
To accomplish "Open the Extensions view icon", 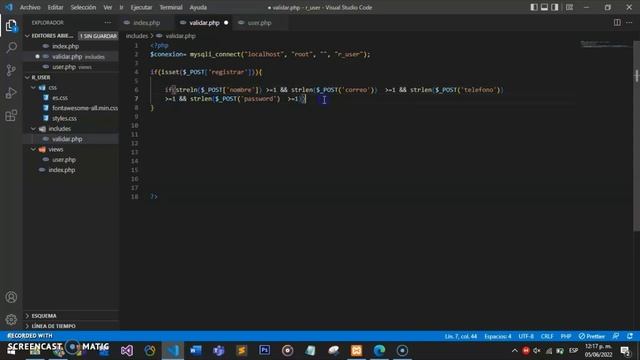I will [11, 116].
